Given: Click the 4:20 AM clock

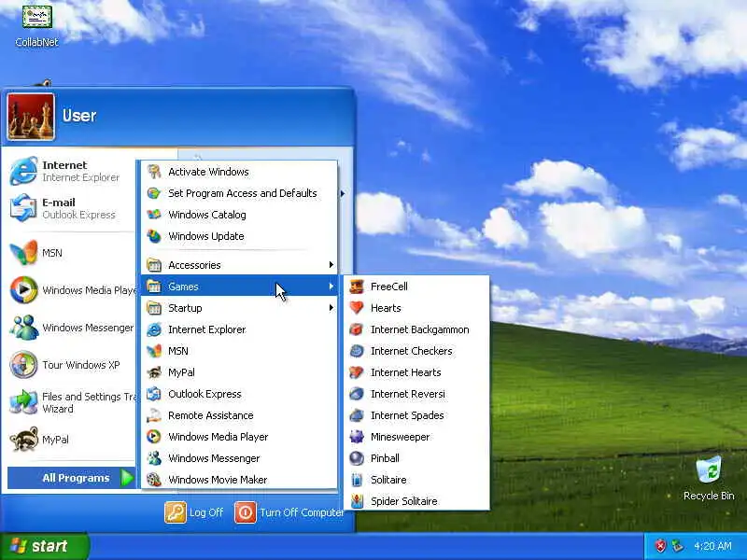Looking at the screenshot, I should click(x=712, y=546).
